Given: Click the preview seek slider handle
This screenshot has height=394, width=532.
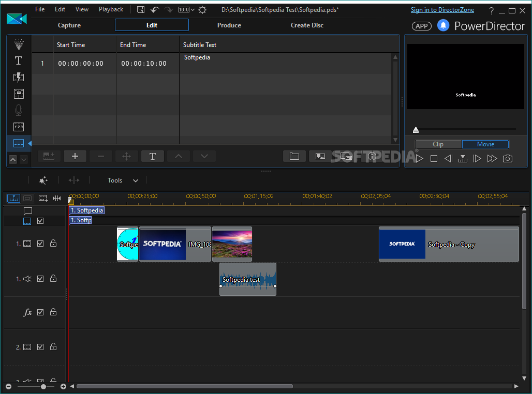Looking at the screenshot, I should point(416,130).
